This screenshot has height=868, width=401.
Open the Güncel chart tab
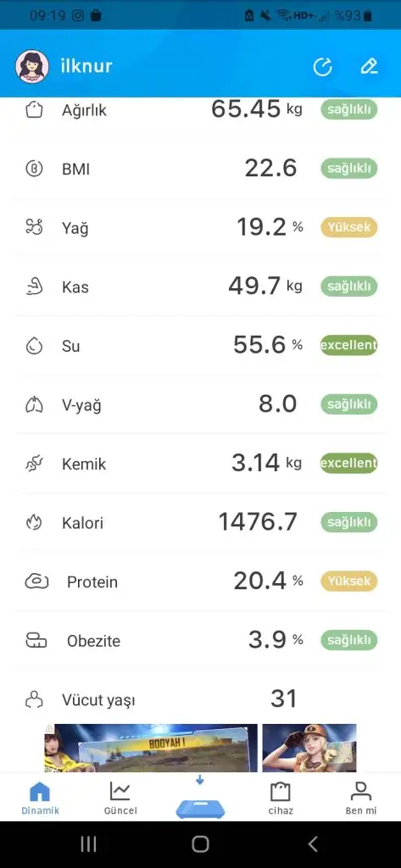click(x=120, y=798)
